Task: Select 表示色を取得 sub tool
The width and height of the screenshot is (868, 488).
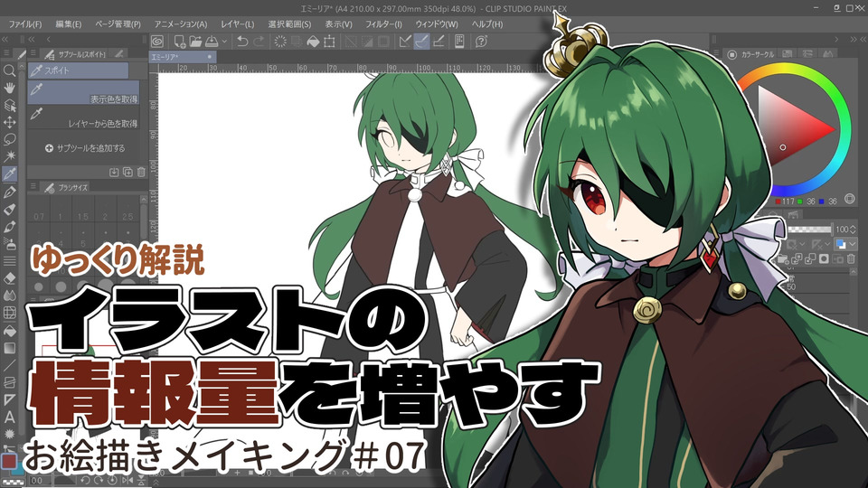Action: (83, 93)
